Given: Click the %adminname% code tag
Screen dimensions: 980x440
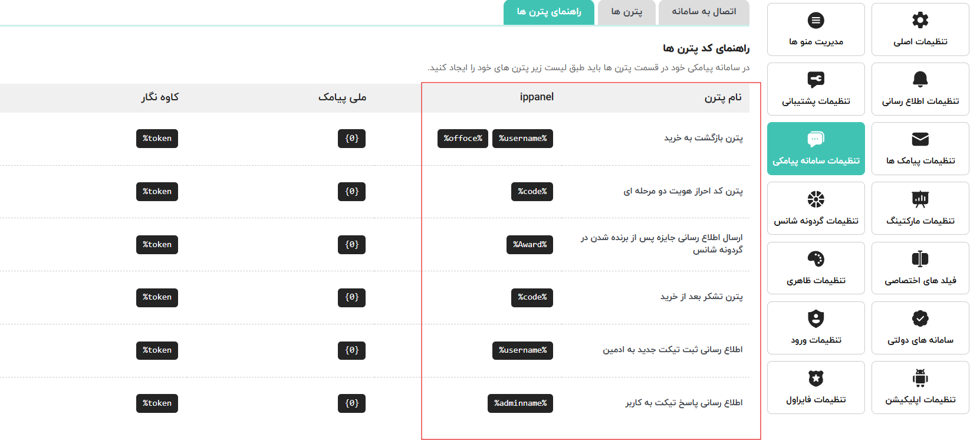Looking at the screenshot, I should [520, 403].
